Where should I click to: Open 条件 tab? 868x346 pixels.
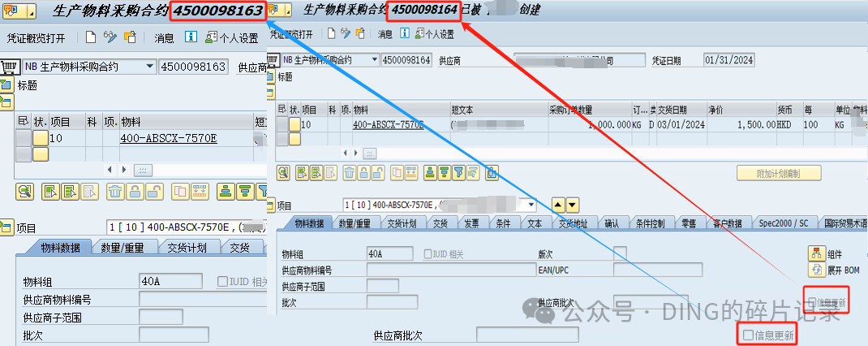[503, 223]
